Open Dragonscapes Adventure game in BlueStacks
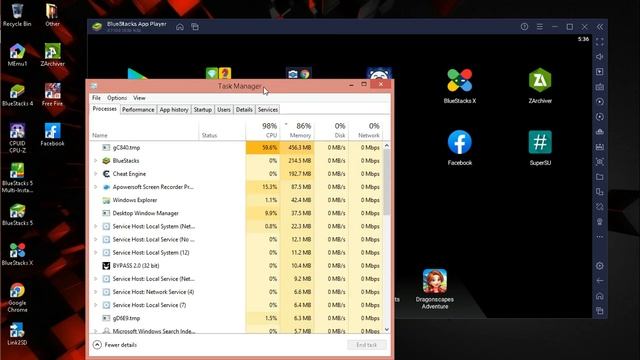The height and width of the screenshot is (360, 640). (435, 289)
